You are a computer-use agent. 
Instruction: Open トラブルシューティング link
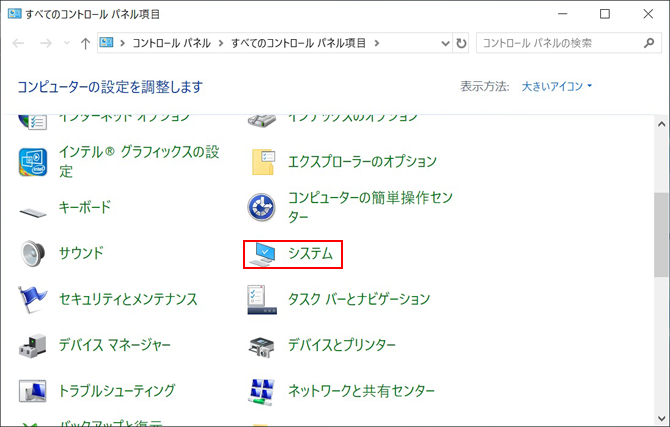coord(117,391)
